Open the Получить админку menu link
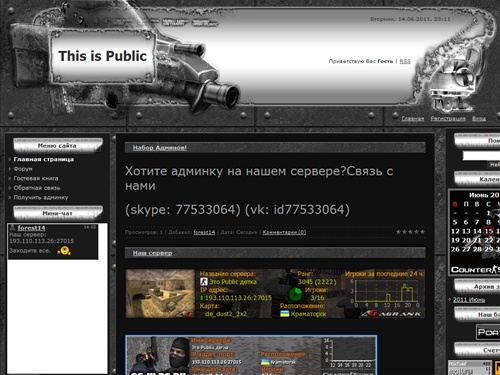Image resolution: width=500 pixels, height=375 pixels. tap(41, 197)
